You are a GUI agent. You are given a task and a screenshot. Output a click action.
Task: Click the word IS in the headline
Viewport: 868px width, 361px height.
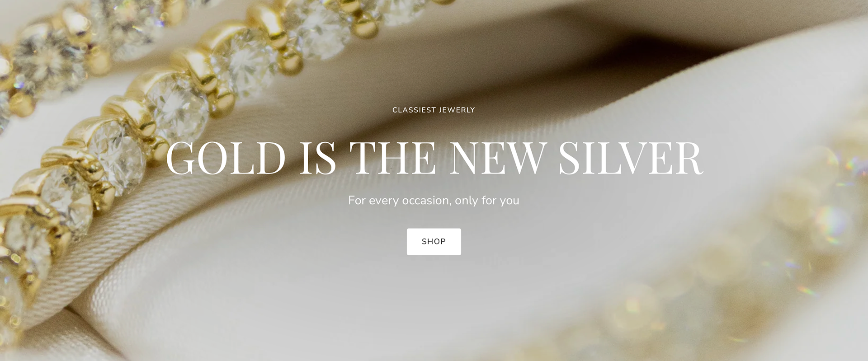[x=317, y=158]
